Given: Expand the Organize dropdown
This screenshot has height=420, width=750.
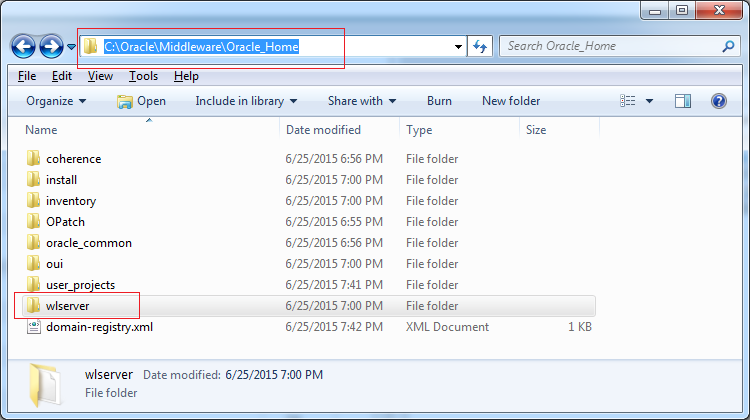Looking at the screenshot, I should 56,101.
